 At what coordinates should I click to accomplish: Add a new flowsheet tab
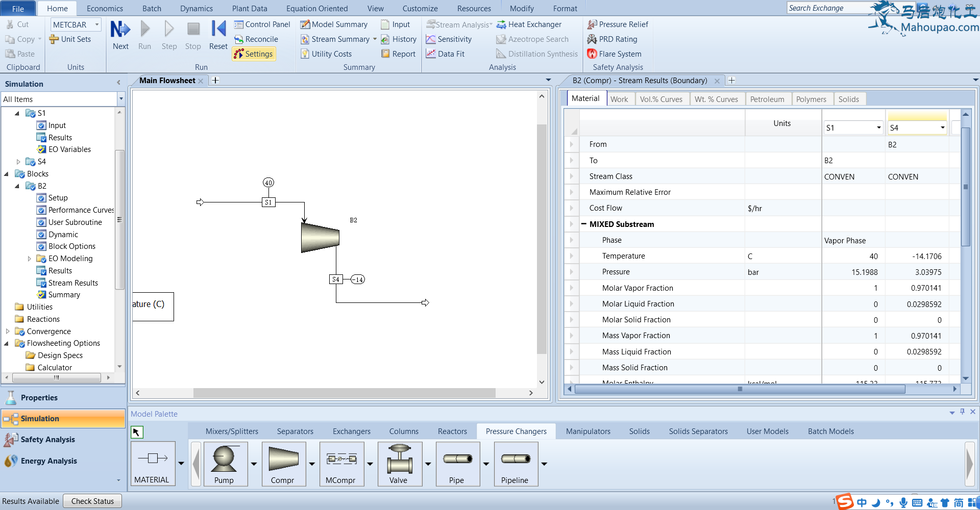215,80
